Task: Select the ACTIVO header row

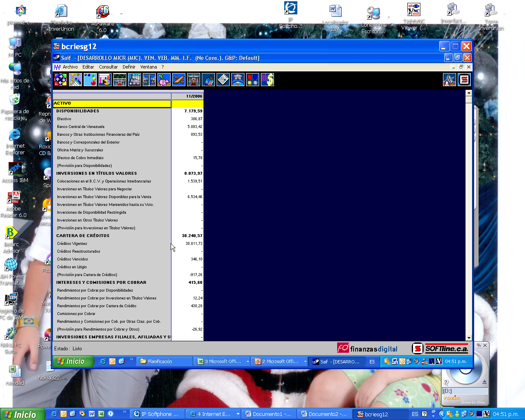Action: click(112, 103)
